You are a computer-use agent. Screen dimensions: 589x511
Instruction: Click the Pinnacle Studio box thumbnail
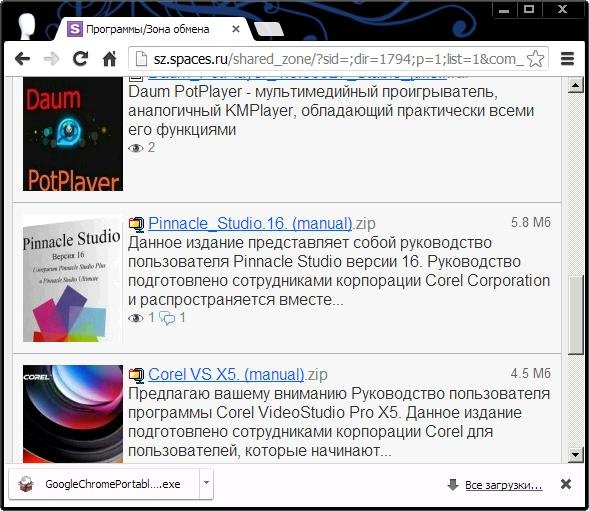point(73,278)
